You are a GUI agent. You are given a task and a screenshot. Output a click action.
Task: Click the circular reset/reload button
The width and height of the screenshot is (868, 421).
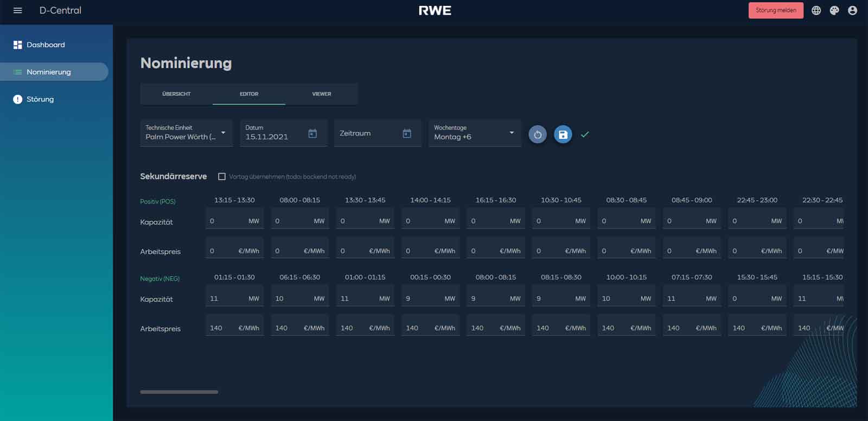[x=537, y=135]
